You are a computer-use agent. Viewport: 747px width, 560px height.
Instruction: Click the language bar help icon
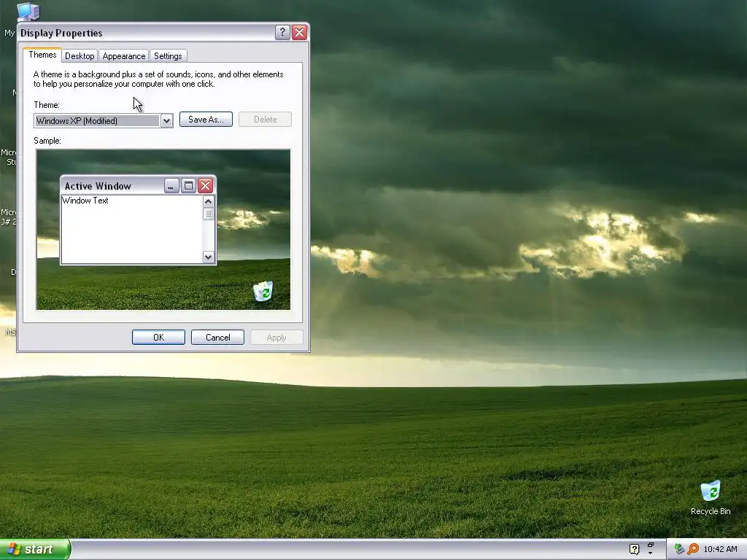click(634, 549)
